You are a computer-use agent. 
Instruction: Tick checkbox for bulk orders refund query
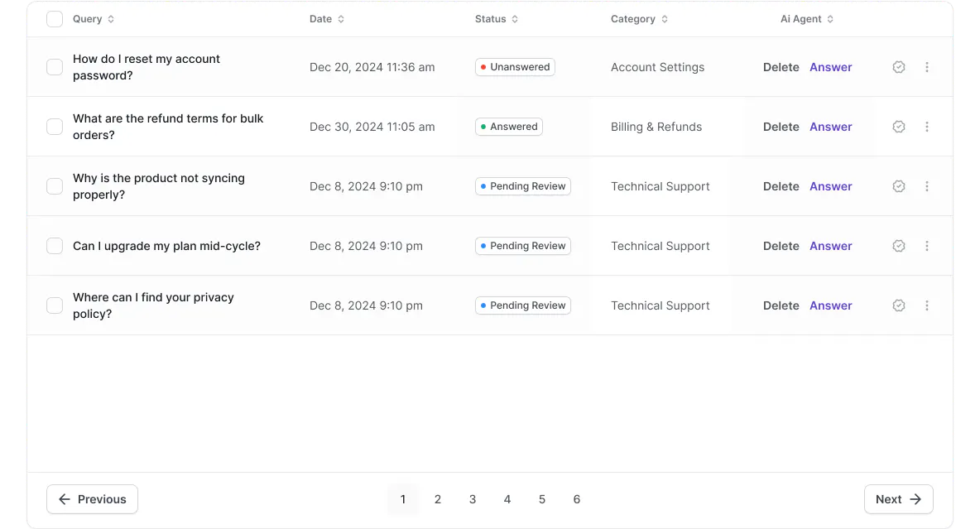pos(55,127)
